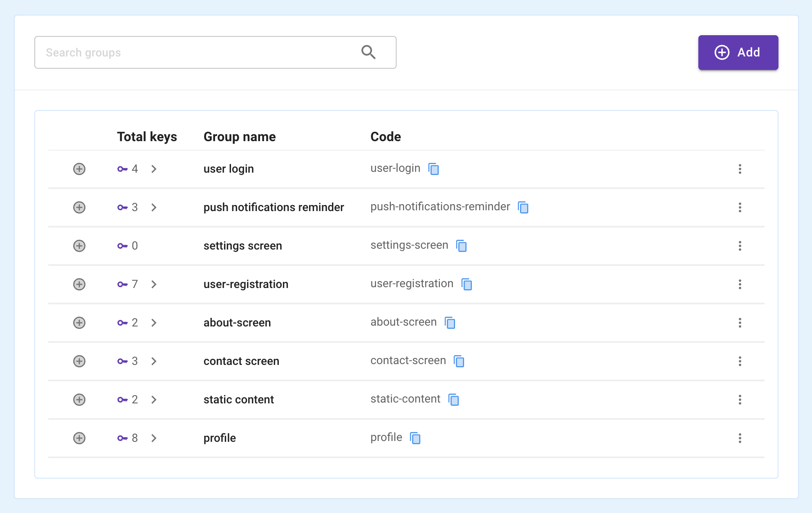Click the purple Add button
812x513 pixels.
pyautogui.click(x=738, y=52)
